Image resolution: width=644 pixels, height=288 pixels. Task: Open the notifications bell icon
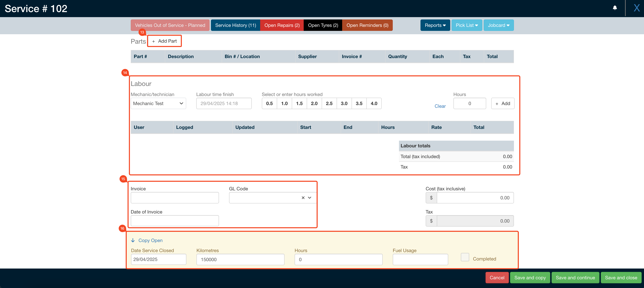615,8
